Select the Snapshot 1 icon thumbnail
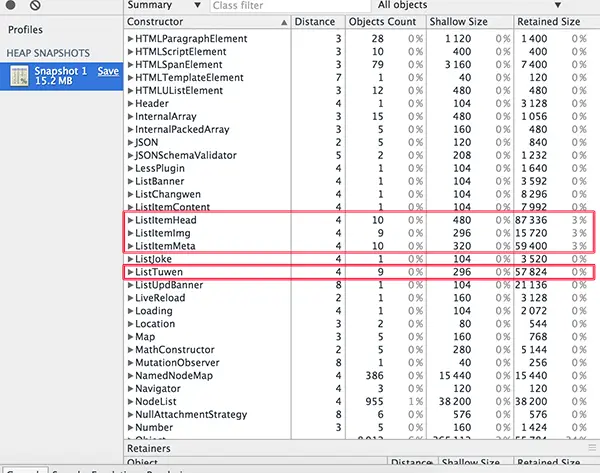 [19, 76]
